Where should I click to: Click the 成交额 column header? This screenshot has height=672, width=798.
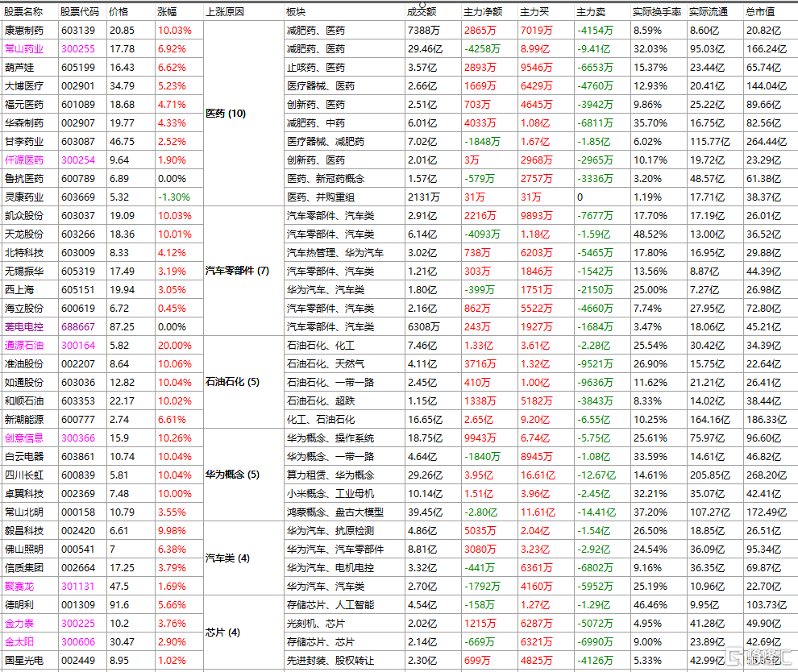coord(422,12)
